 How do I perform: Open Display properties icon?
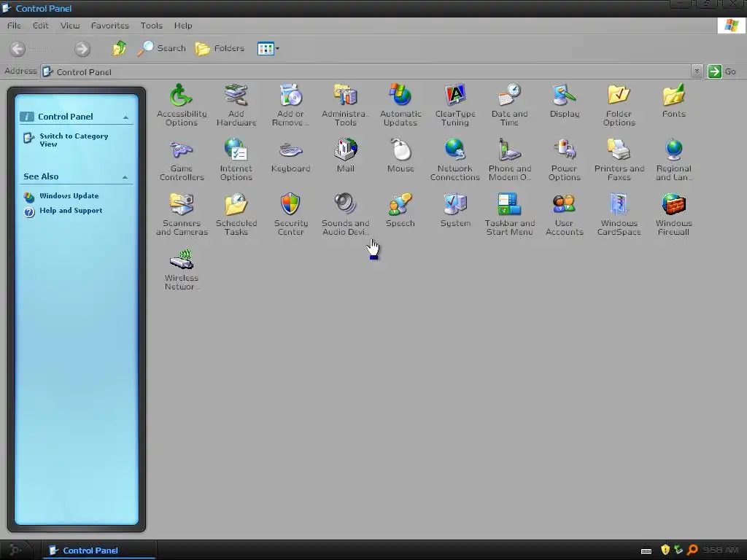(564, 101)
